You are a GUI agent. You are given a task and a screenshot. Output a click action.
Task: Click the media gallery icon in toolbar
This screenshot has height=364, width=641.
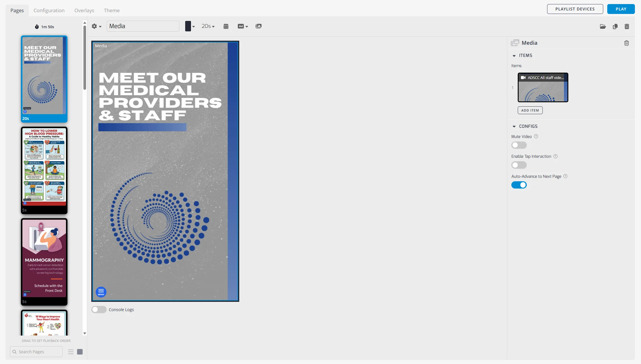tap(258, 26)
